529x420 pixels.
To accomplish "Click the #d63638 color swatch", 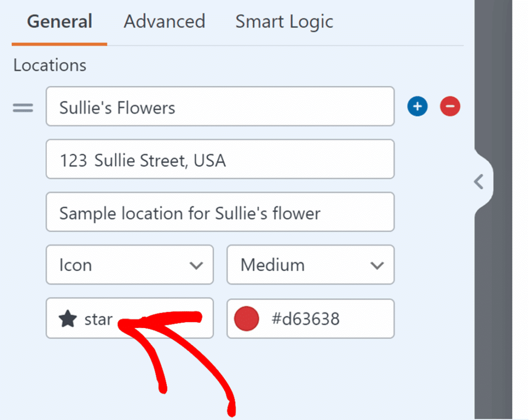I will [x=310, y=319].
